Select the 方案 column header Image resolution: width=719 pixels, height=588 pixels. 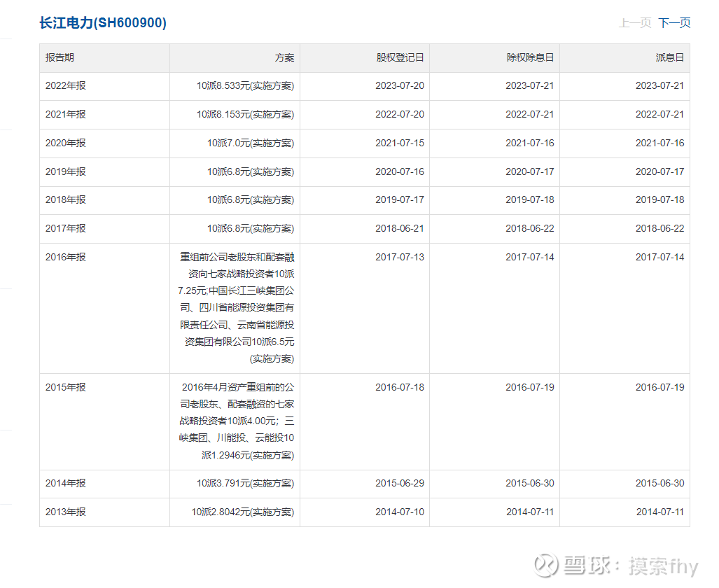point(285,57)
